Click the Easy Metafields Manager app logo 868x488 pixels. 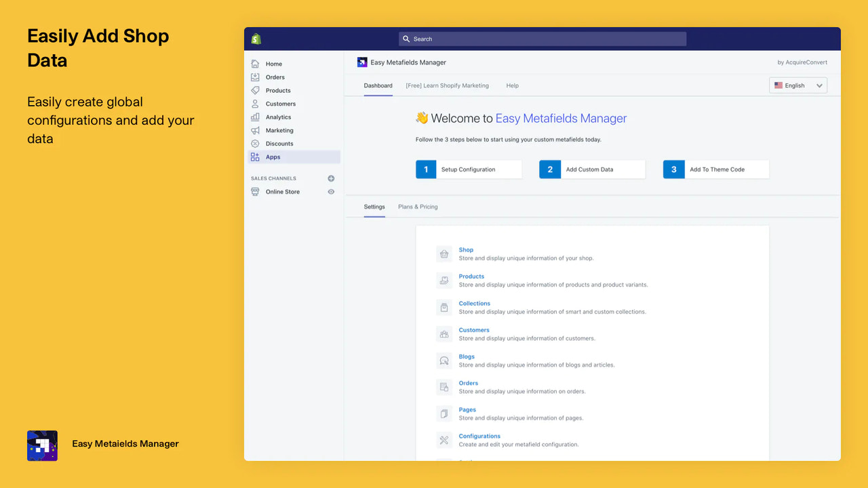pos(362,62)
